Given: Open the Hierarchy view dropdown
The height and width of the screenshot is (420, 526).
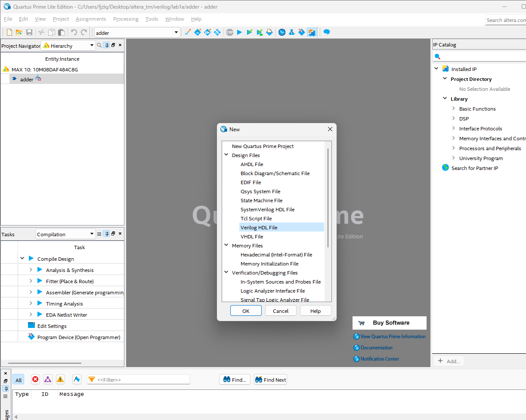Looking at the screenshot, I should click(92, 46).
